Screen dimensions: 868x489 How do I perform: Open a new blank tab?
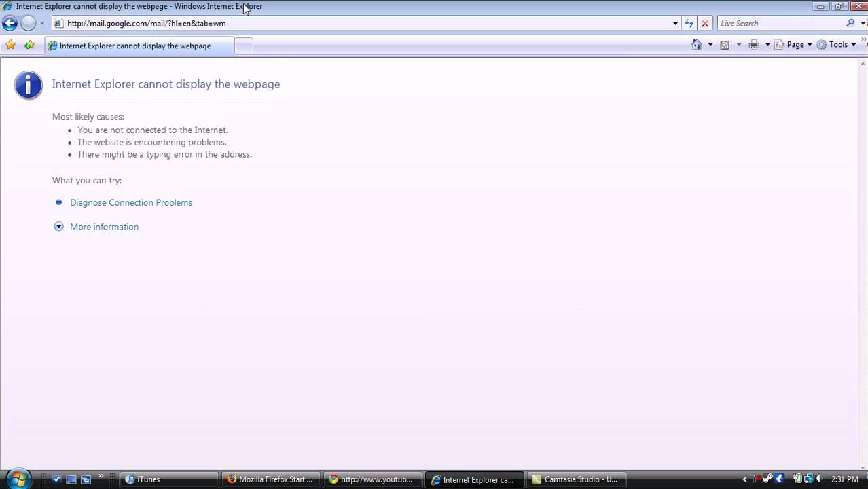pos(243,46)
